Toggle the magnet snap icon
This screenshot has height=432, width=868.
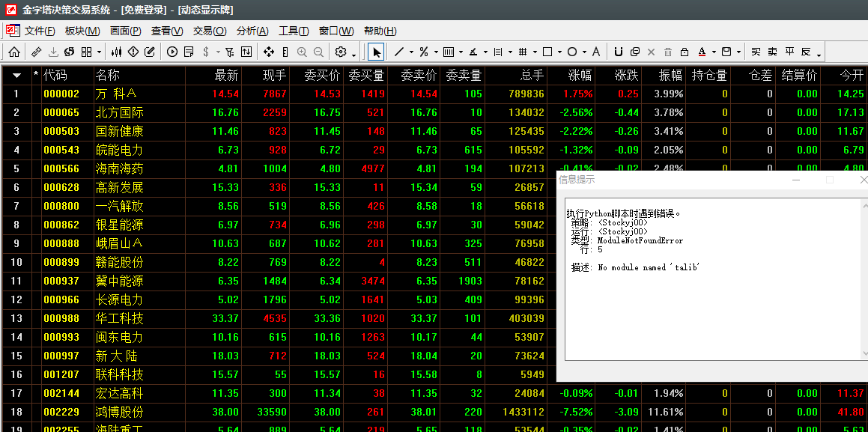619,52
